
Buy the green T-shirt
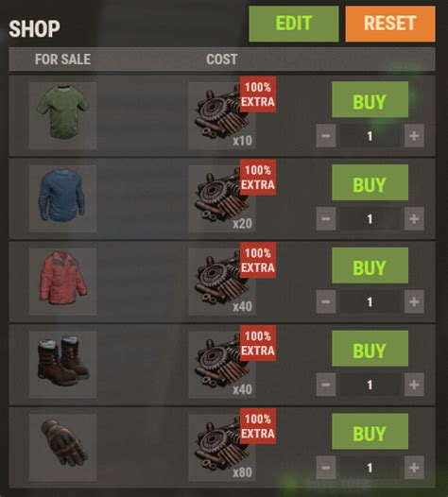click(x=370, y=99)
